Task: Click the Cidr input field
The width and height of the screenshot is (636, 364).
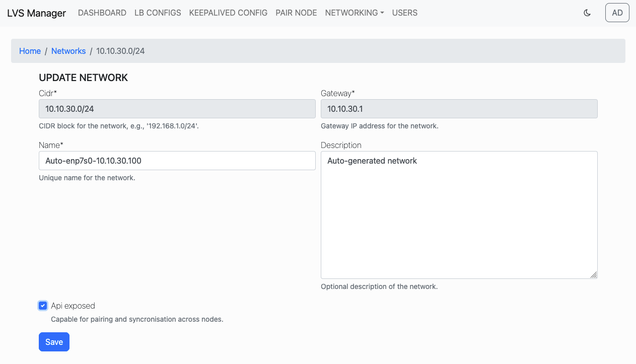Action: [x=177, y=109]
